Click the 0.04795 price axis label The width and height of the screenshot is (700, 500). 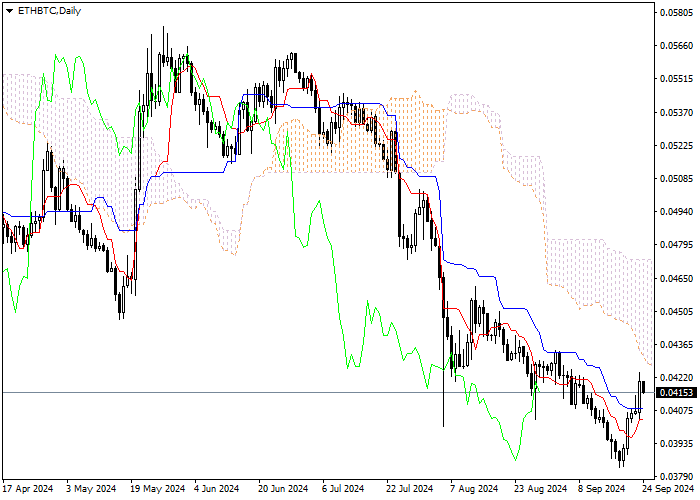(676, 245)
